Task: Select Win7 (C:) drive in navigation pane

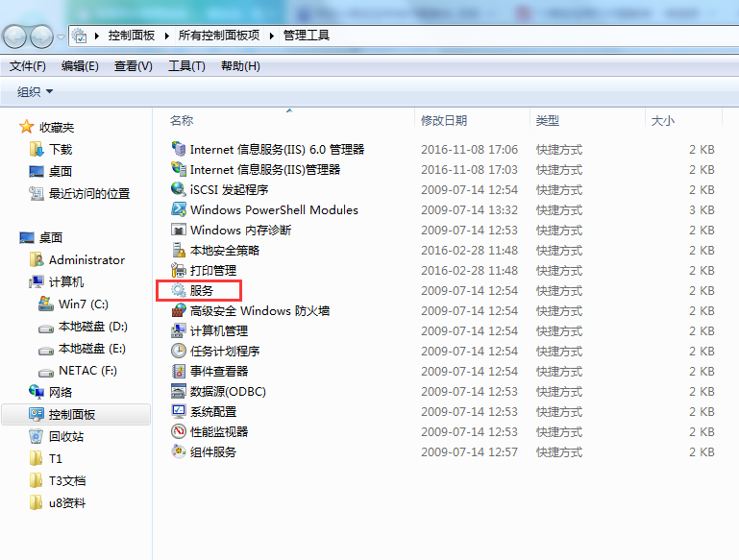Action: pyautogui.click(x=84, y=304)
